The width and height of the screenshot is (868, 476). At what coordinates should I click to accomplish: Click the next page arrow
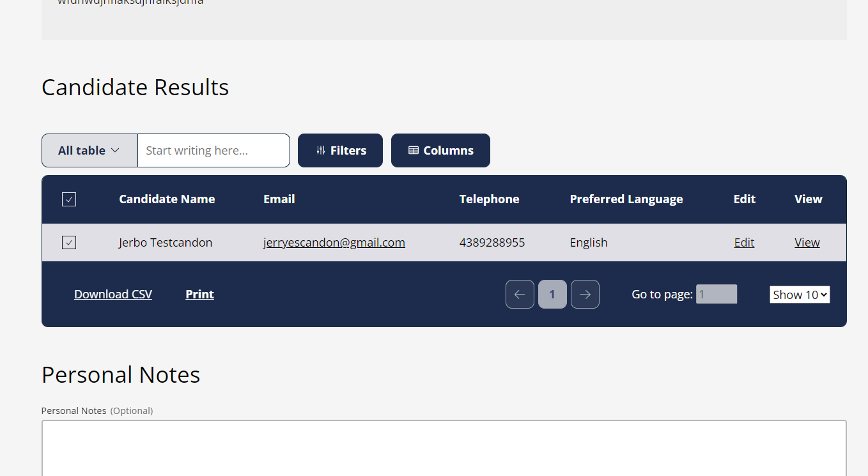click(585, 294)
